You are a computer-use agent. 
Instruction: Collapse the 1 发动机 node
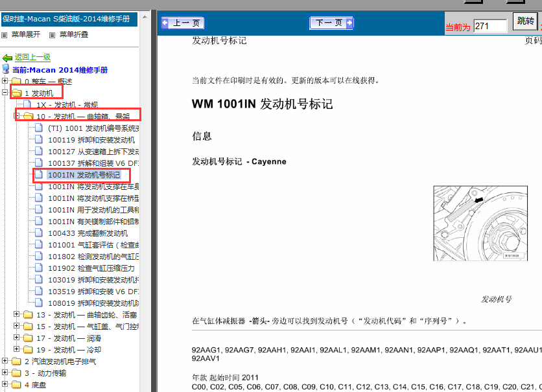click(5, 93)
